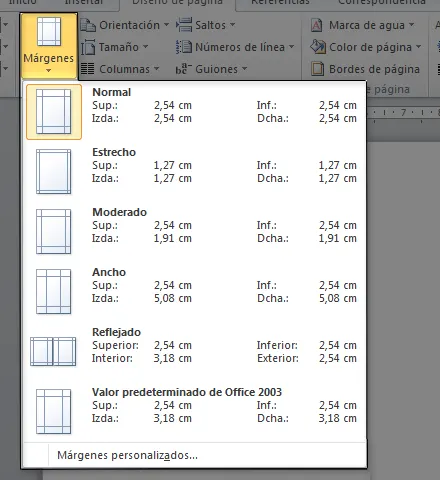The width and height of the screenshot is (440, 480).
Task: Click the Bordes de página icon
Action: (x=317, y=69)
